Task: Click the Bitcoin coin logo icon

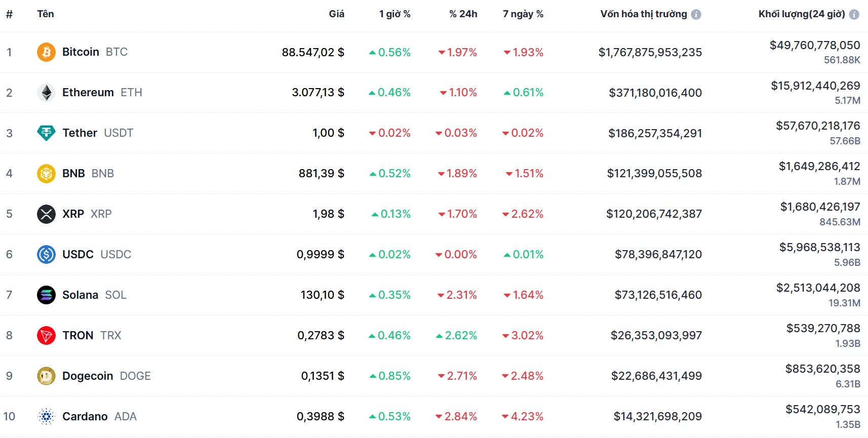Action: [x=46, y=52]
